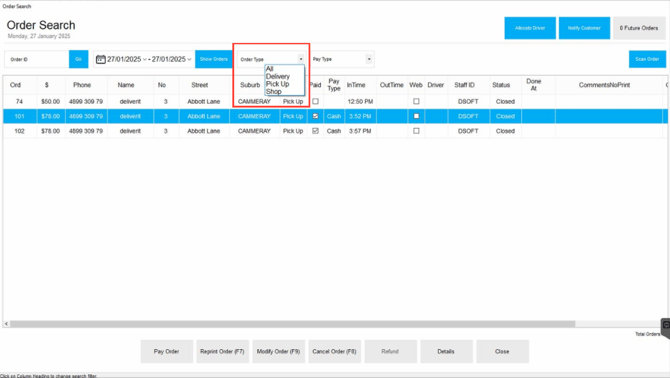Click the Driver column header
This screenshot has height=378, width=670.
[436, 85]
